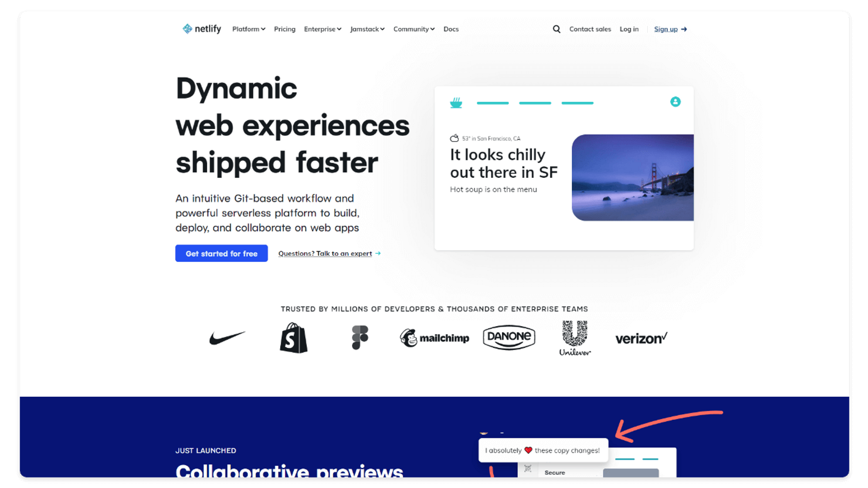Click Get started for free button
Screen dimensions: 868x488
222,253
